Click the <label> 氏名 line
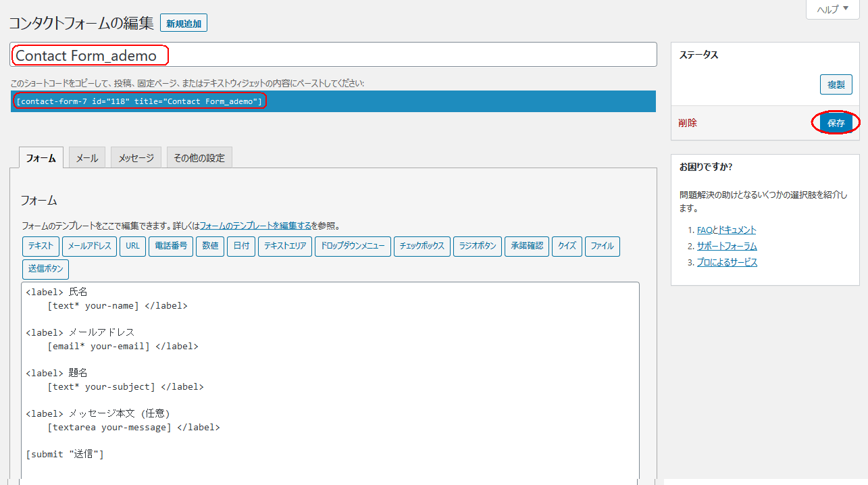This screenshot has height=485, width=868. 57,292
